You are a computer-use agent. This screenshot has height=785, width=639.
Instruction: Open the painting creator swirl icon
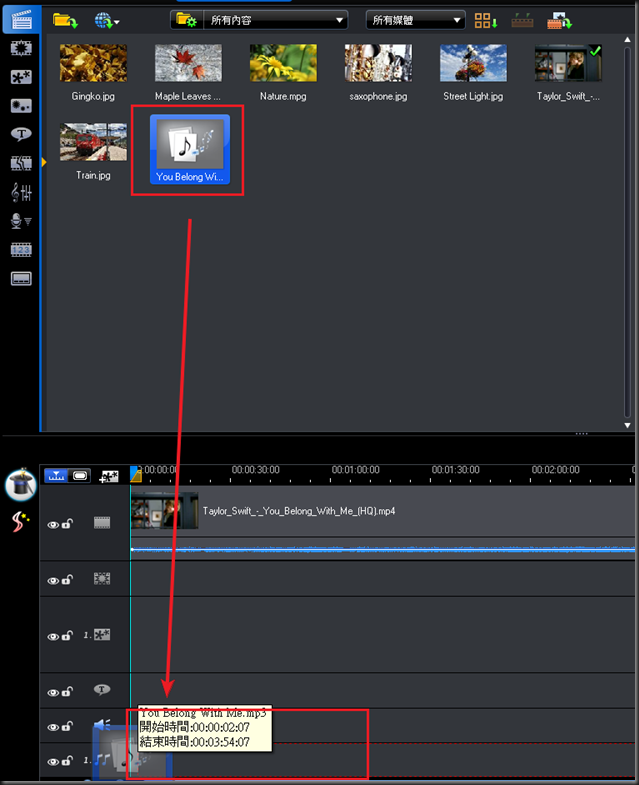[x=20, y=522]
